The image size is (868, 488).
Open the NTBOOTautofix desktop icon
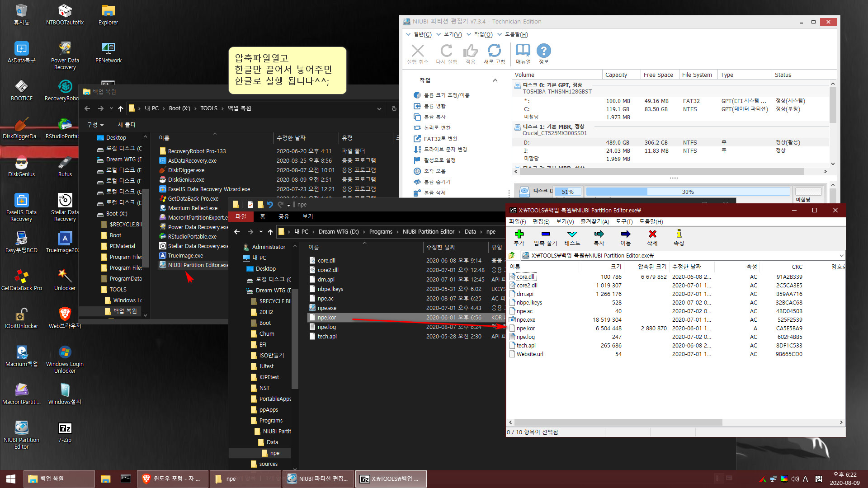point(65,14)
